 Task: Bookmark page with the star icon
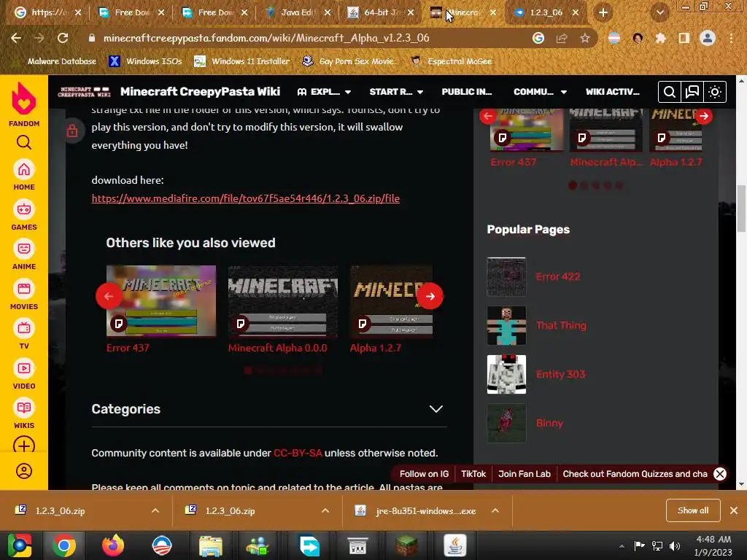(585, 38)
